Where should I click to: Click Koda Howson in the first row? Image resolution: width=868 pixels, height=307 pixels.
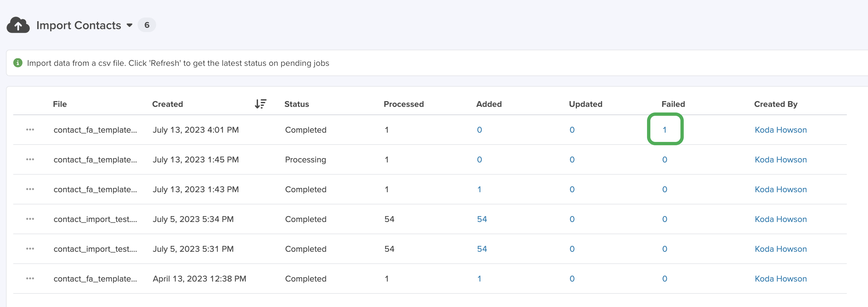click(x=780, y=130)
